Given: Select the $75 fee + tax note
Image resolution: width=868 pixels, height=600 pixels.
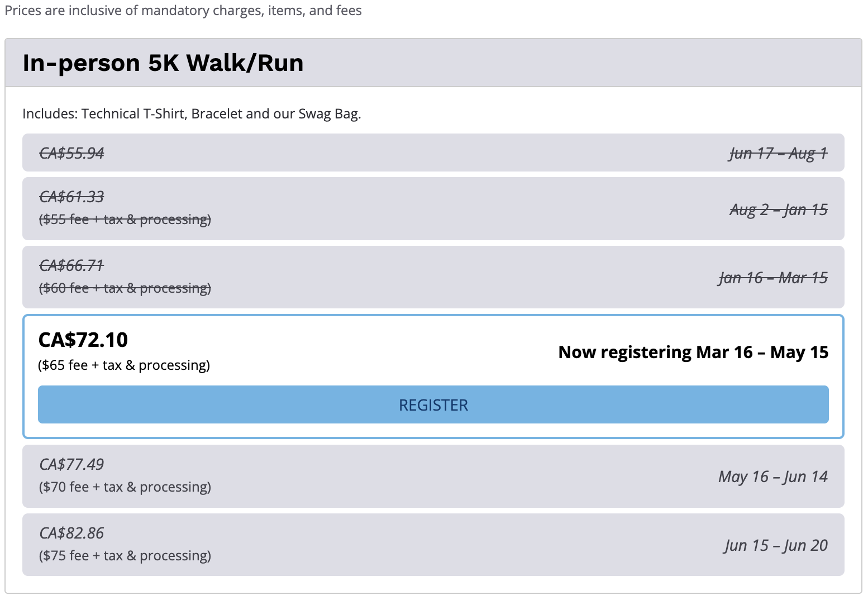Looking at the screenshot, I should [x=125, y=556].
